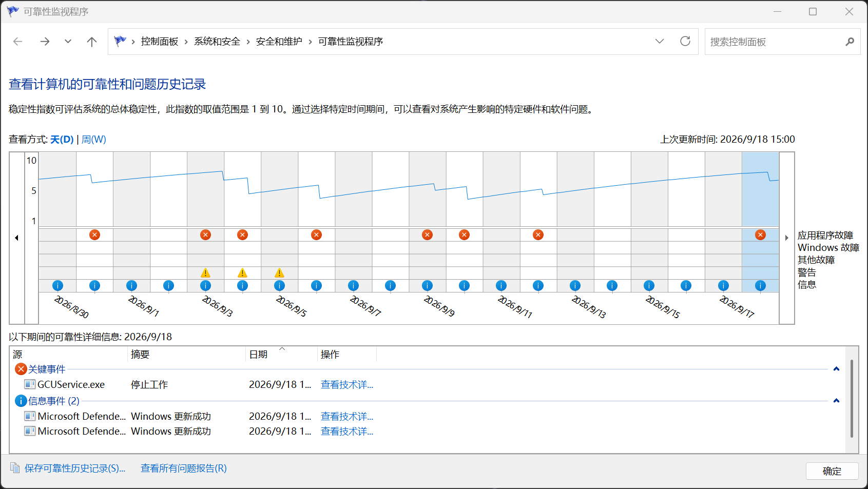Image resolution: width=868 pixels, height=489 pixels.
Task: Select the application failure marker on 2026/9/3
Action: click(205, 234)
